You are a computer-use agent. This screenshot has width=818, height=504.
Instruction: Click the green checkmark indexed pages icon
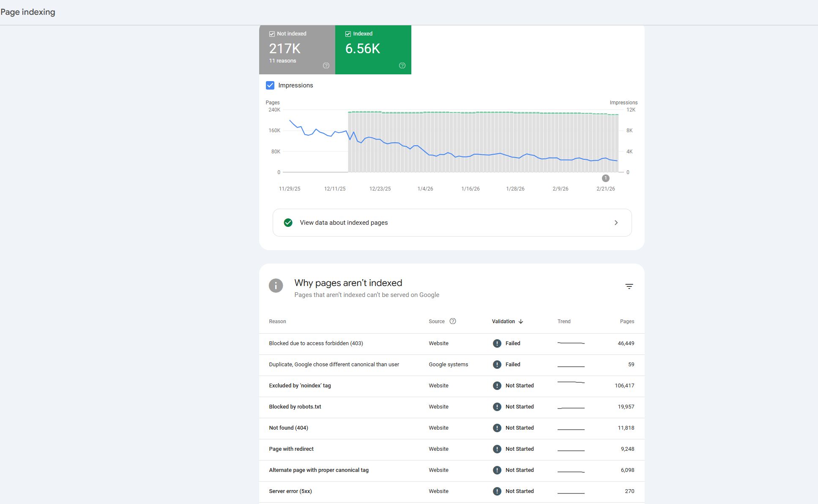tap(288, 223)
